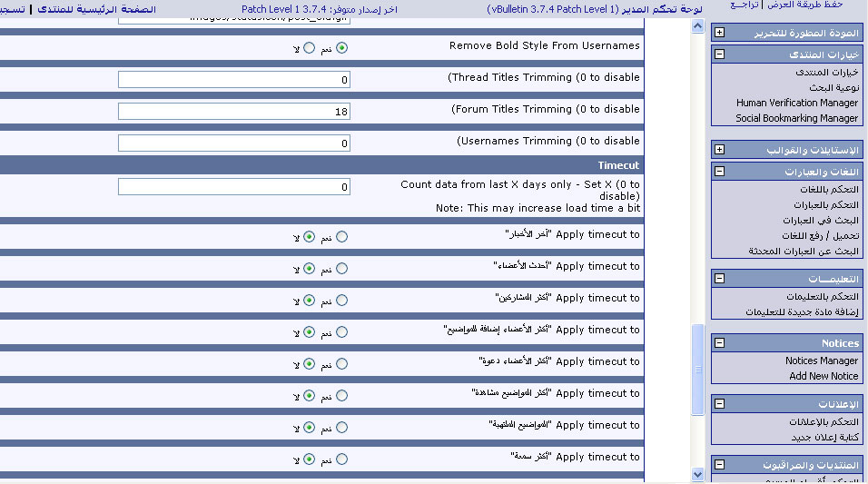Choose نعم for Apply timecut to "أحدث الأعضاء"
This screenshot has height=484, width=868.
(341, 269)
